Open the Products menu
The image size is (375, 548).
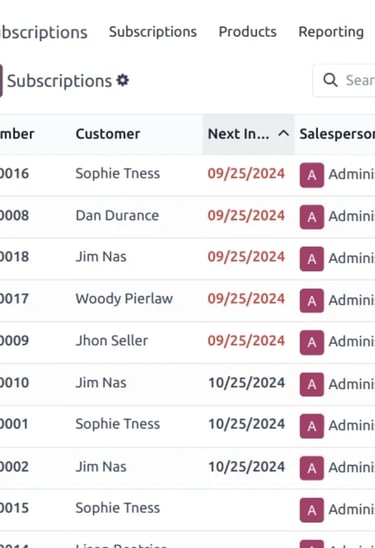(247, 32)
